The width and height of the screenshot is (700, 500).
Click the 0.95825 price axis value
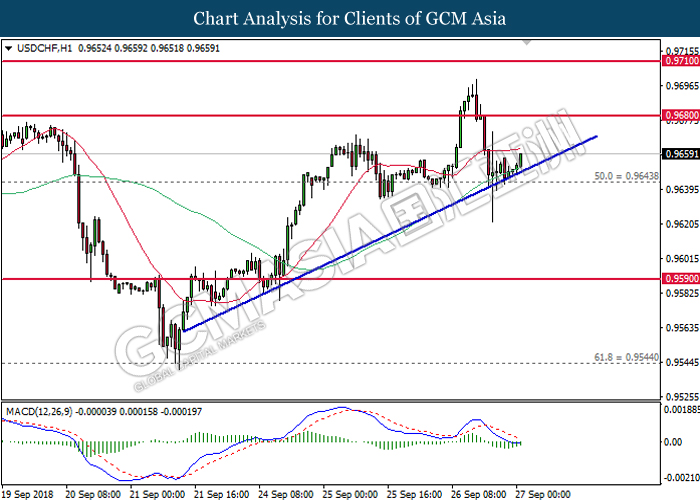(682, 293)
